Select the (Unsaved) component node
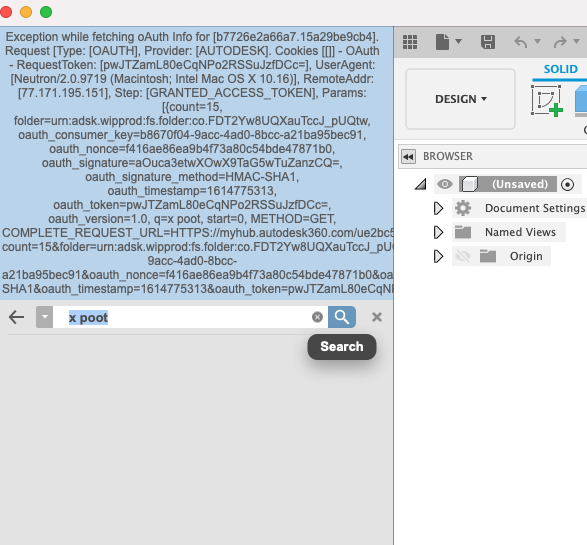Screen dimensions: 587x545 508,184
